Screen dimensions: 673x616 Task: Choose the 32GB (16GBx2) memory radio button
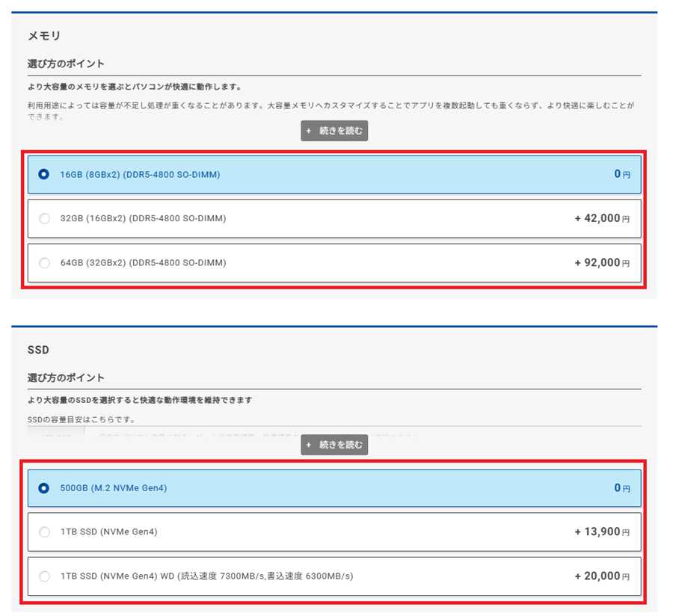pos(44,218)
